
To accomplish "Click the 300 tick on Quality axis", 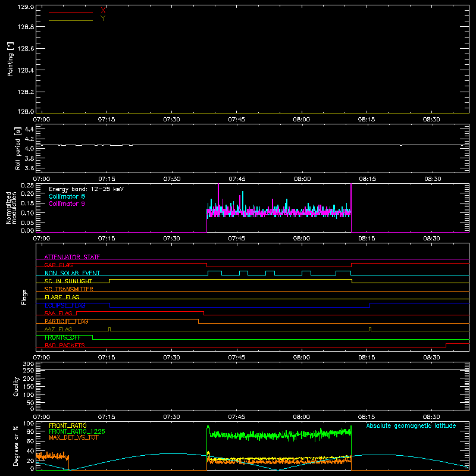I will [x=29, y=364].
